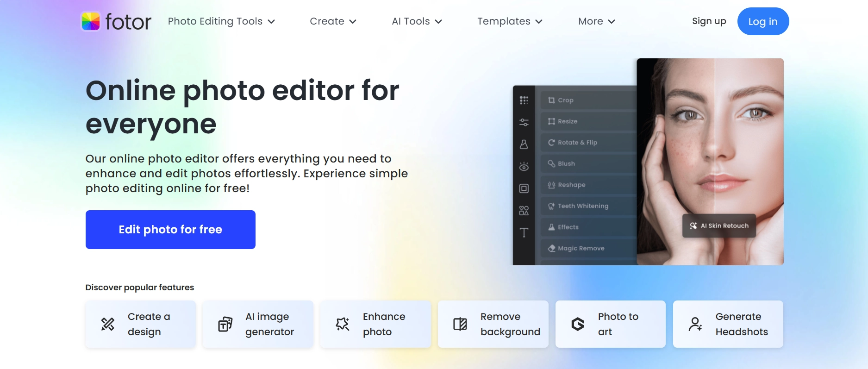Viewport: 868px width, 369px height.
Task: Click the Sign up link
Action: (709, 21)
